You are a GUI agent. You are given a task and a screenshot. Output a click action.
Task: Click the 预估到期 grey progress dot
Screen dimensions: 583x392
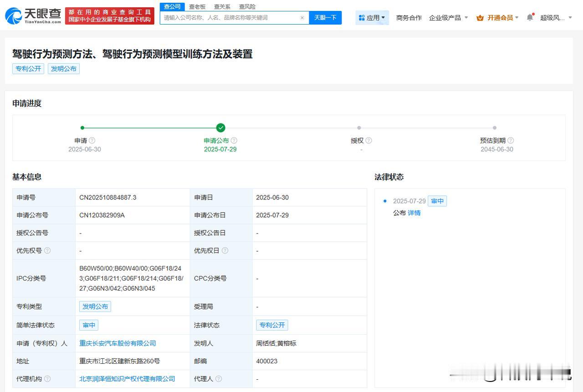[x=495, y=128]
